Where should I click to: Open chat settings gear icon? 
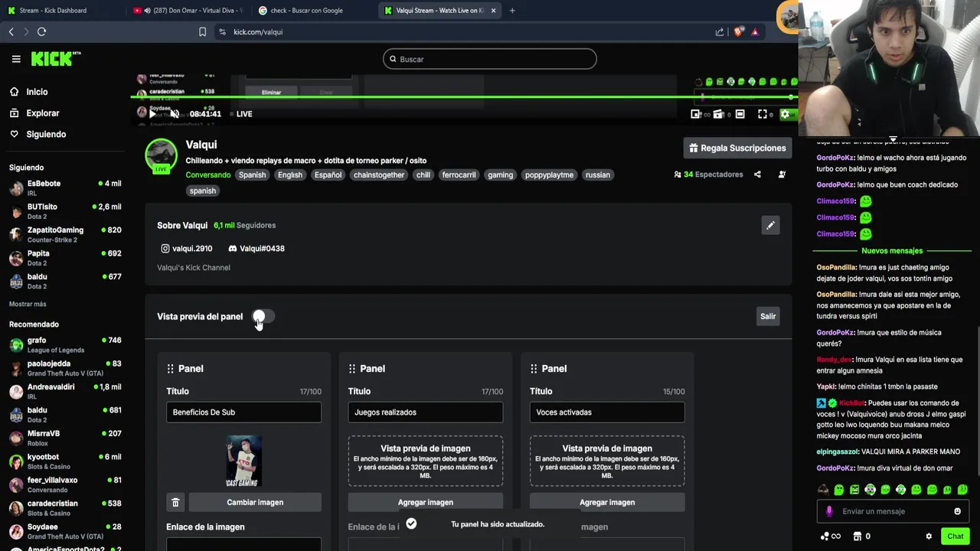pos(929,536)
